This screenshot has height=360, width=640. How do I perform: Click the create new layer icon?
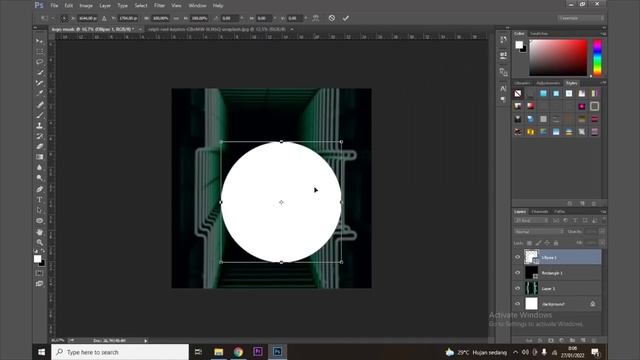(583, 340)
